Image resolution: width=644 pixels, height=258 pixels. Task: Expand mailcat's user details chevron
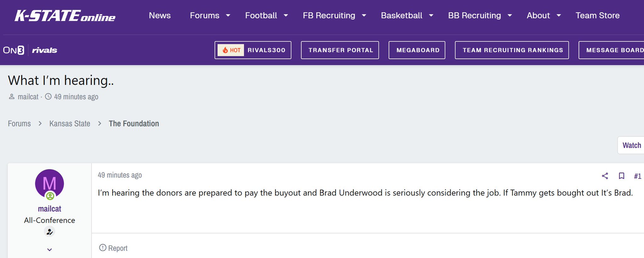49,250
